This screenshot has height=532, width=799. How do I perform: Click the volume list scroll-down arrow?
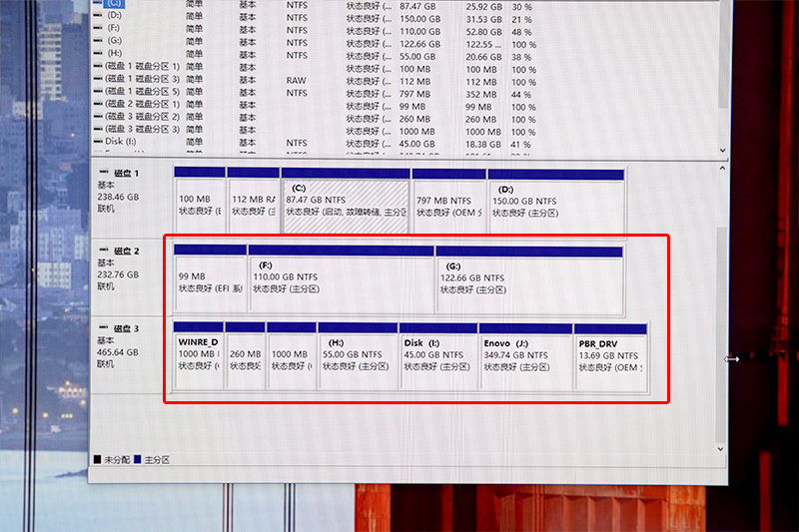click(722, 150)
